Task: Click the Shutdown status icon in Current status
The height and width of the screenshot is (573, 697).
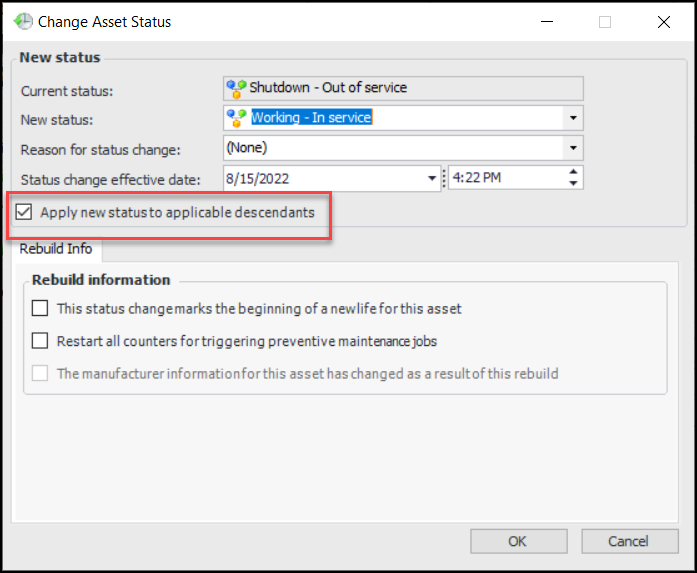Action: tap(237, 88)
